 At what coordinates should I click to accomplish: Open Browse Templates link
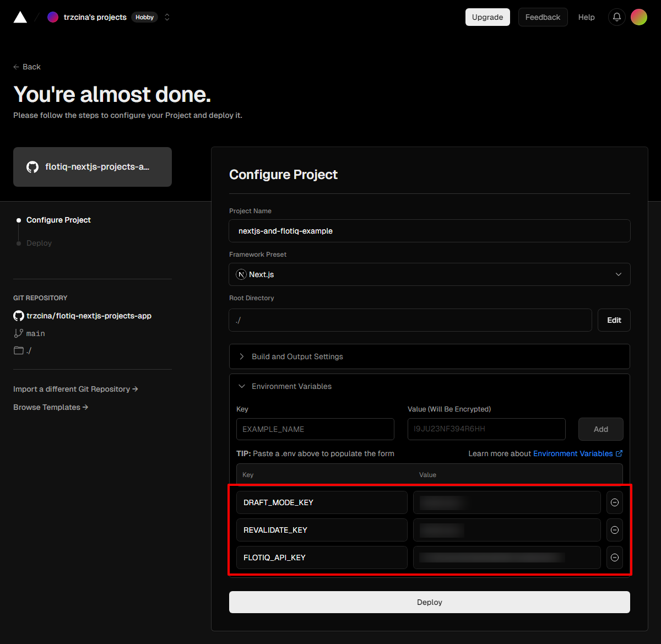(51, 407)
